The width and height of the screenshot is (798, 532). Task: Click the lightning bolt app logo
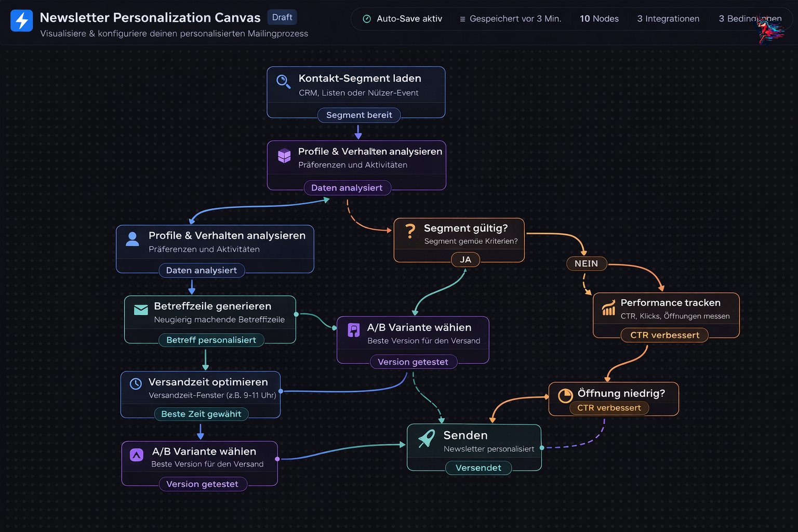[22, 21]
